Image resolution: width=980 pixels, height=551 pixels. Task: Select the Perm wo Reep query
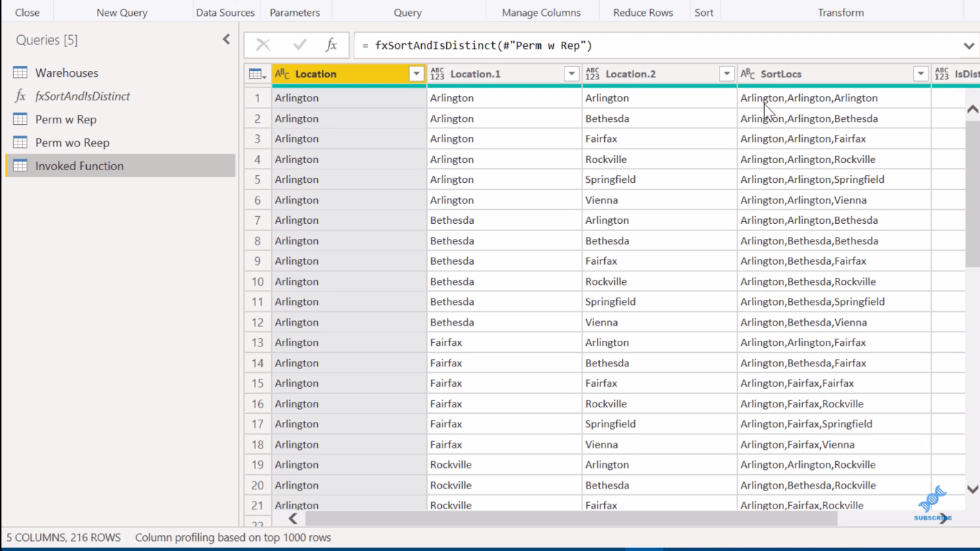[x=120, y=142]
